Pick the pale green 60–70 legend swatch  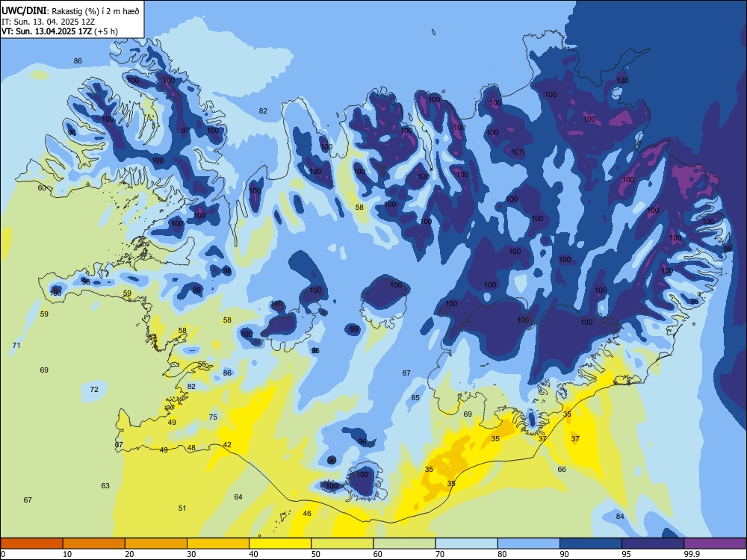[404, 544]
